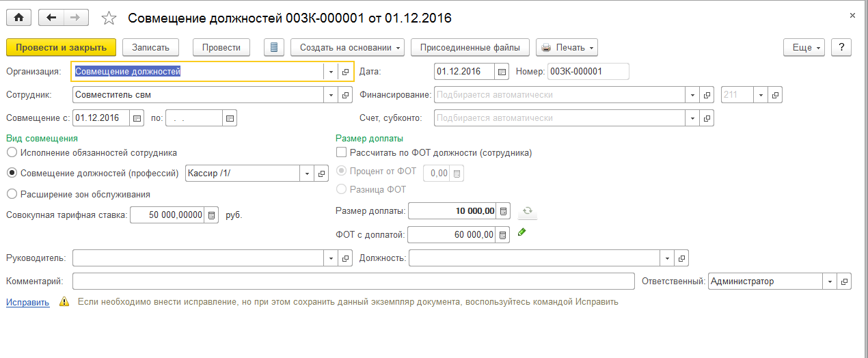868x358 pixels.
Task: Expand the 211 code dropdown arrow
Action: click(761, 95)
